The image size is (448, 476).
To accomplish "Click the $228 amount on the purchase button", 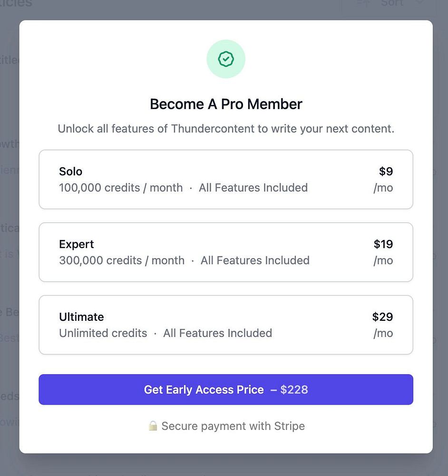I will tap(294, 390).
